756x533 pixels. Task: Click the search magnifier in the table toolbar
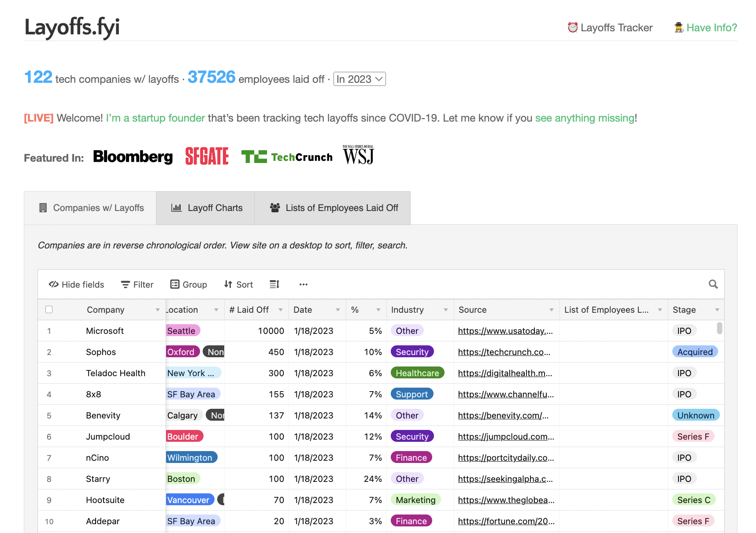(x=713, y=284)
